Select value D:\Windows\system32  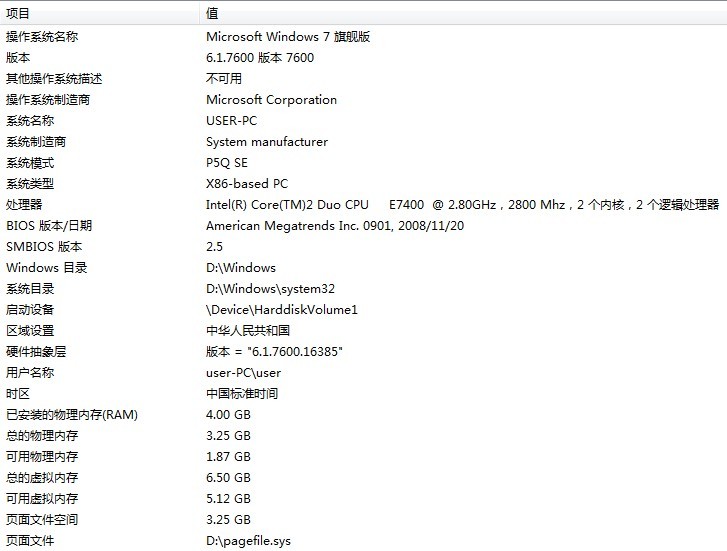point(270,289)
